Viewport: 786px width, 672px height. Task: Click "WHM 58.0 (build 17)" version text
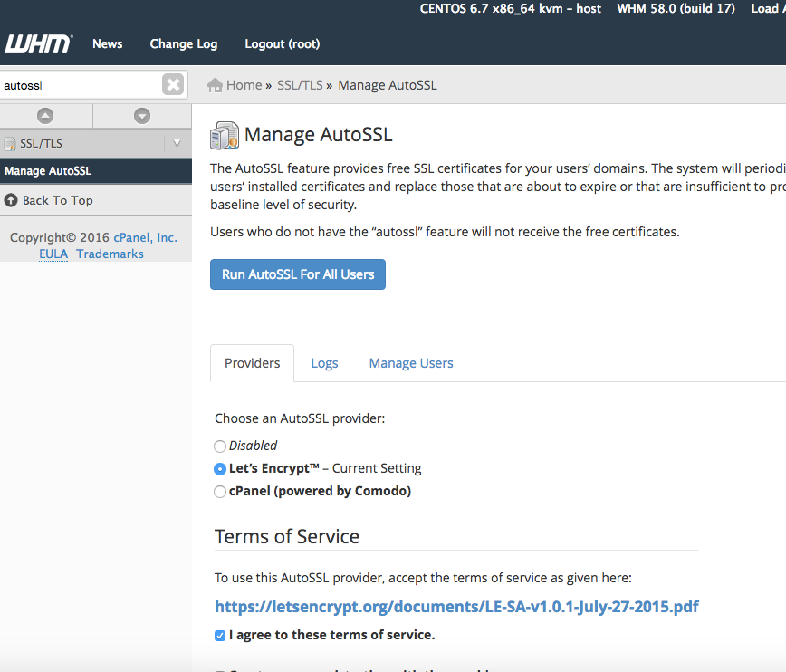(676, 8)
